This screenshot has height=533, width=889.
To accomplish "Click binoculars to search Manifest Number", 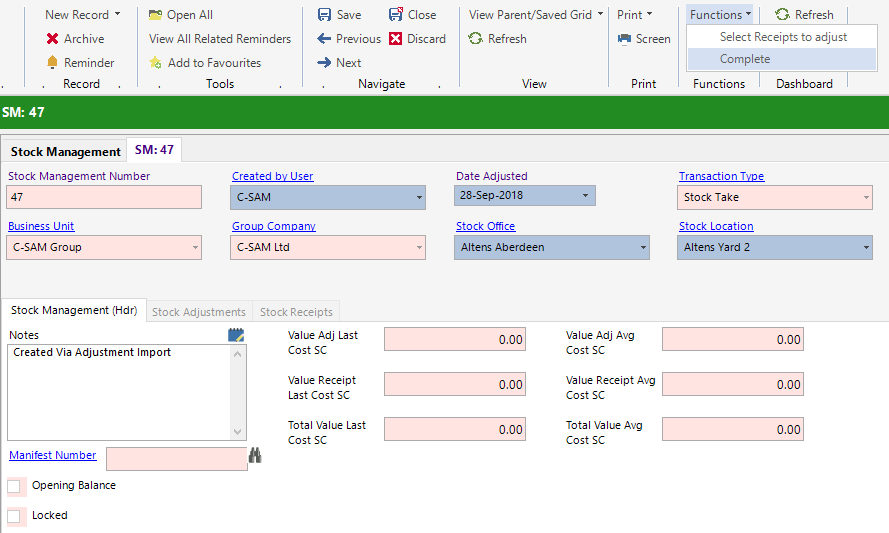I will (255, 456).
